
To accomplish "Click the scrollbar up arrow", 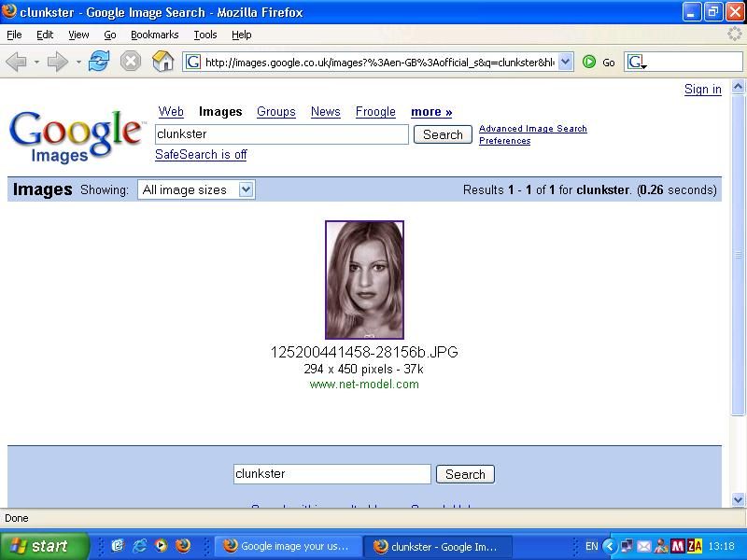I will click(x=738, y=87).
